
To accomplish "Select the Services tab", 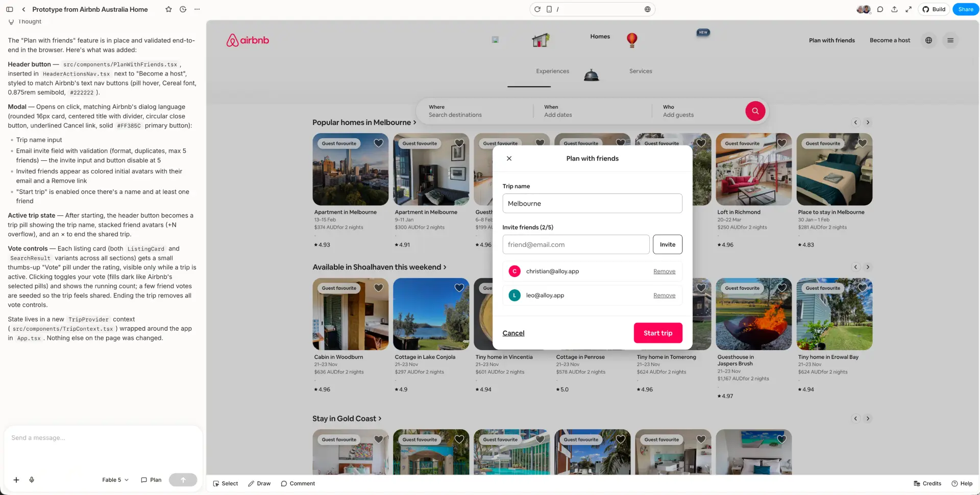I will click(x=641, y=71).
